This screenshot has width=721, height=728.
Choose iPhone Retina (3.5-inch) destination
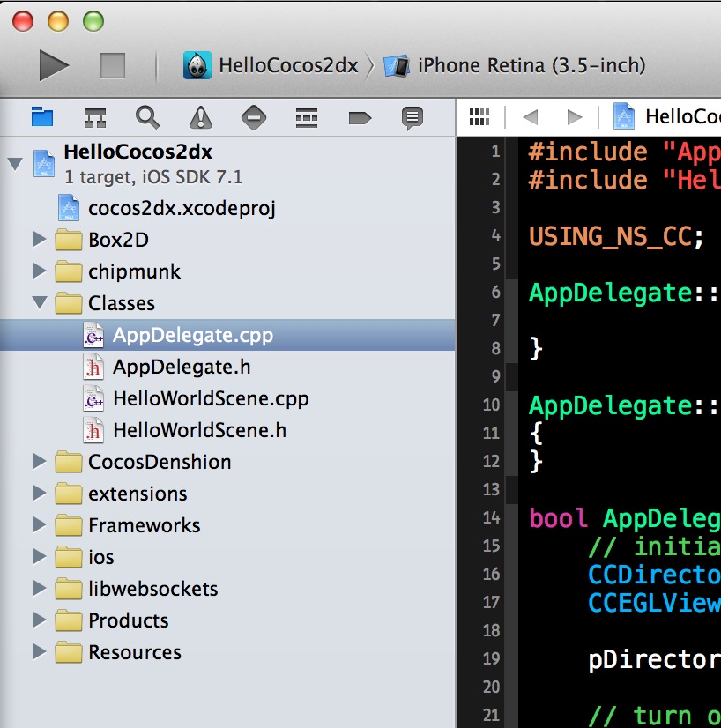515,65
